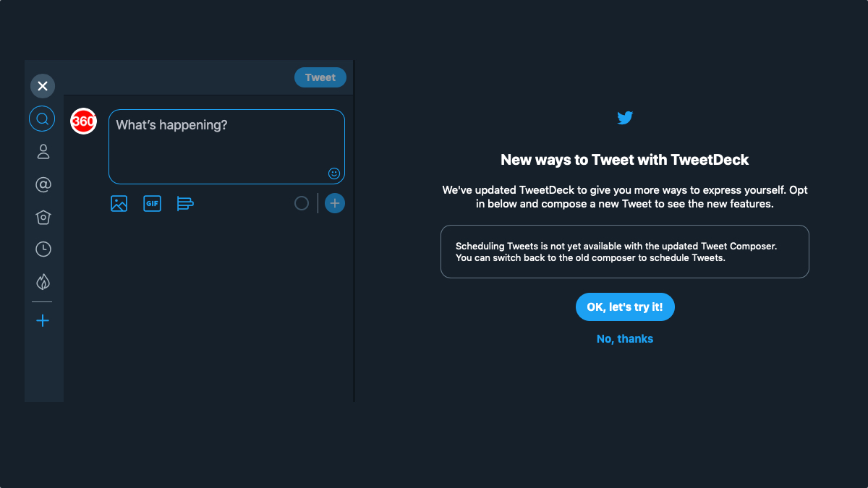Add a poll to the Tweet

[185, 204]
